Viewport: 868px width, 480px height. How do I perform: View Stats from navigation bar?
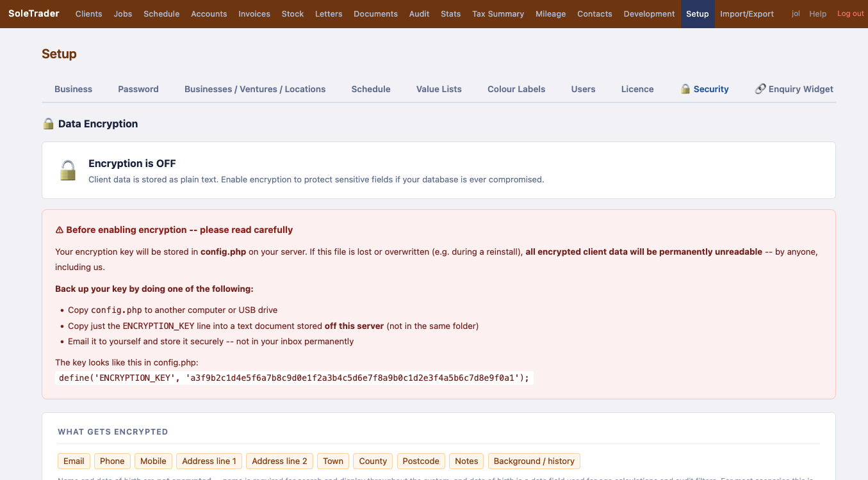[x=451, y=13]
